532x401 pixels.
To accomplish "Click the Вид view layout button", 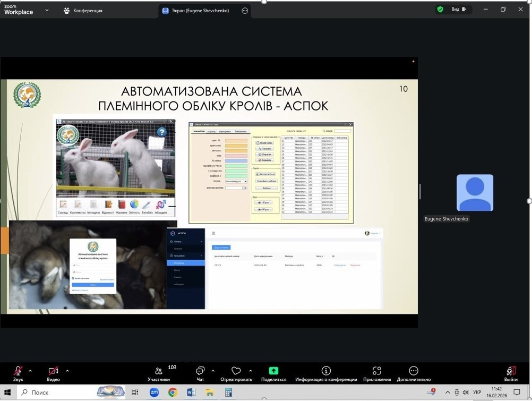I will pos(458,9).
